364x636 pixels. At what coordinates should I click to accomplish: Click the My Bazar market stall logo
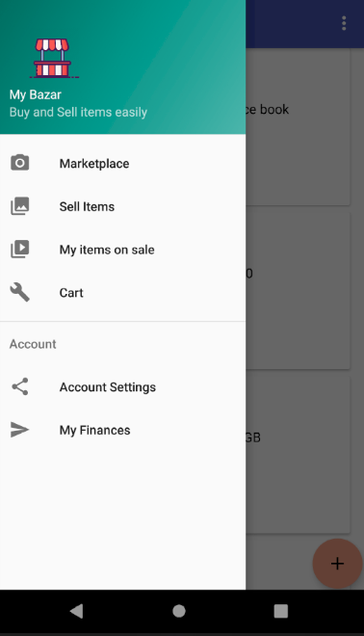[x=52, y=58]
